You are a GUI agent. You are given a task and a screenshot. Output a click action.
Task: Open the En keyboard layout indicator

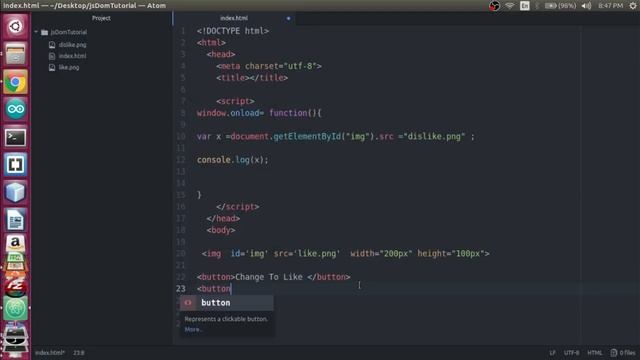click(x=524, y=6)
